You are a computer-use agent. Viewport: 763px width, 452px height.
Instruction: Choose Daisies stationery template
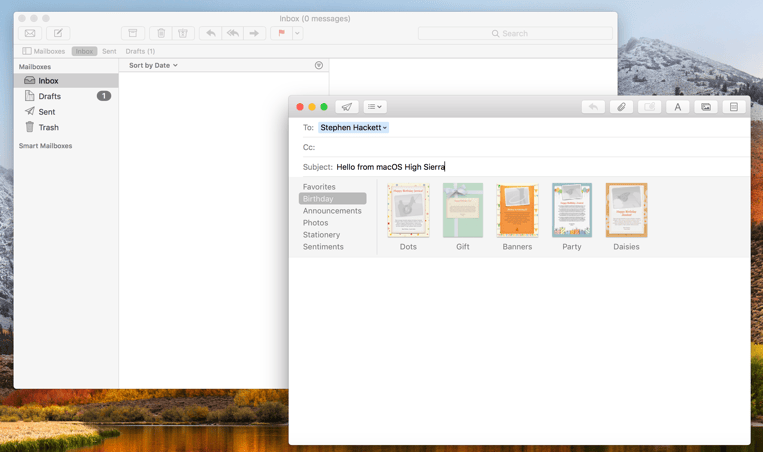pos(626,210)
